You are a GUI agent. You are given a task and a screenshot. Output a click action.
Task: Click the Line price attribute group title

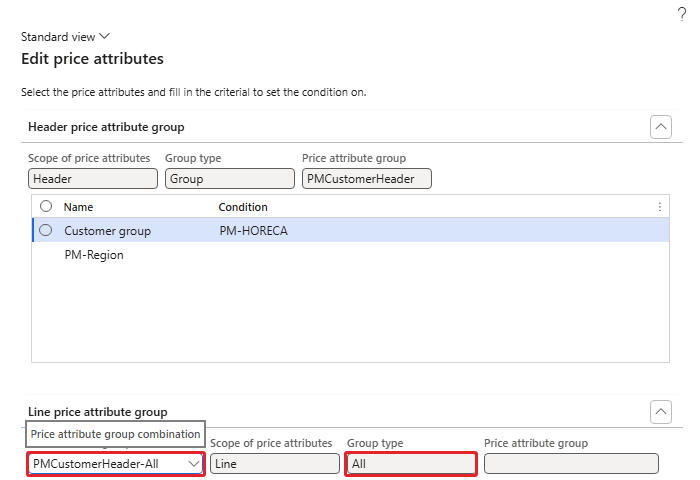click(x=98, y=412)
